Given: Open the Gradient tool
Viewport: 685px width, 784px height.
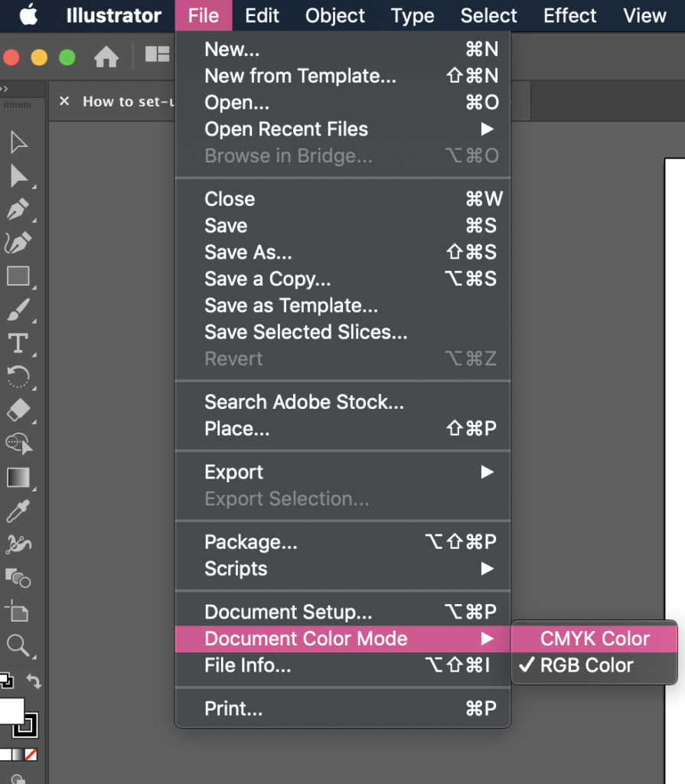Looking at the screenshot, I should [x=19, y=478].
